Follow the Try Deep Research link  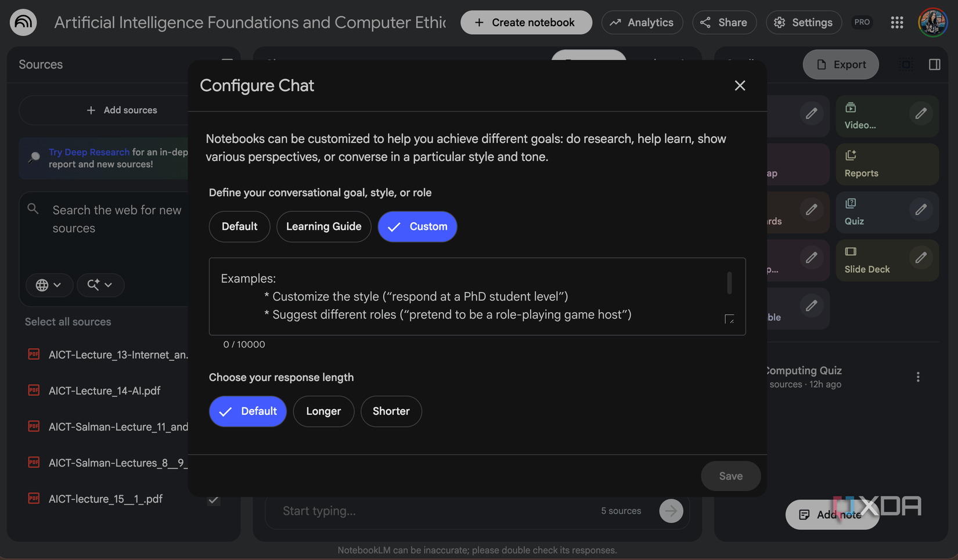tap(89, 152)
